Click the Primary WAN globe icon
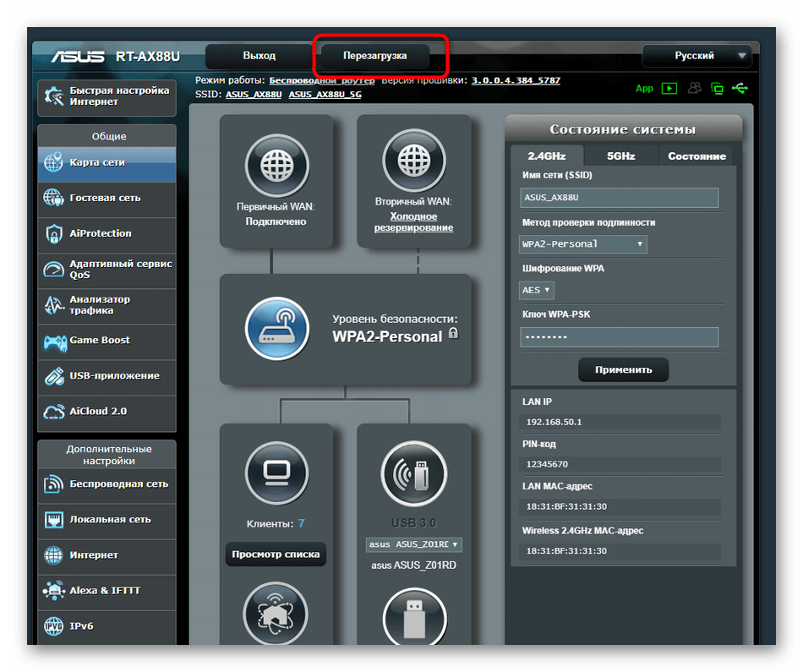This screenshot has width=803, height=672. (x=276, y=158)
